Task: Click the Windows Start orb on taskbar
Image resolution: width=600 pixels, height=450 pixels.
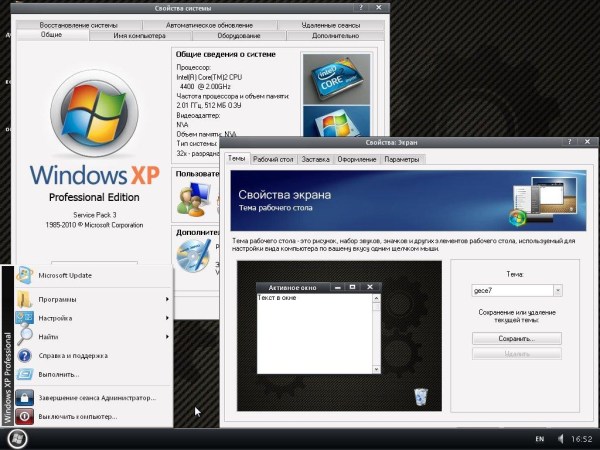Action: (21, 439)
